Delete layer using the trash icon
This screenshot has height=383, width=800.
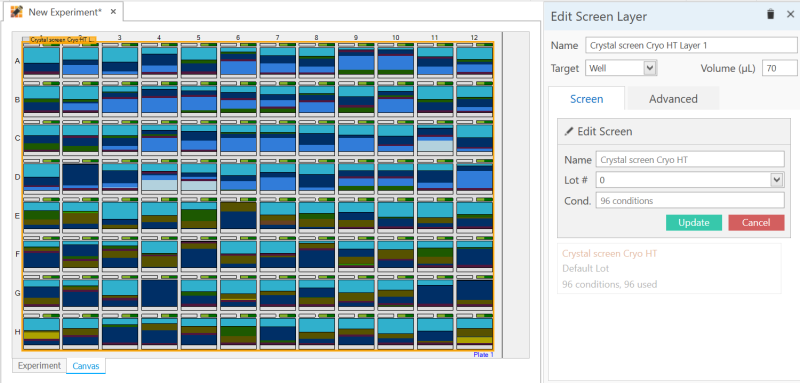pos(770,15)
